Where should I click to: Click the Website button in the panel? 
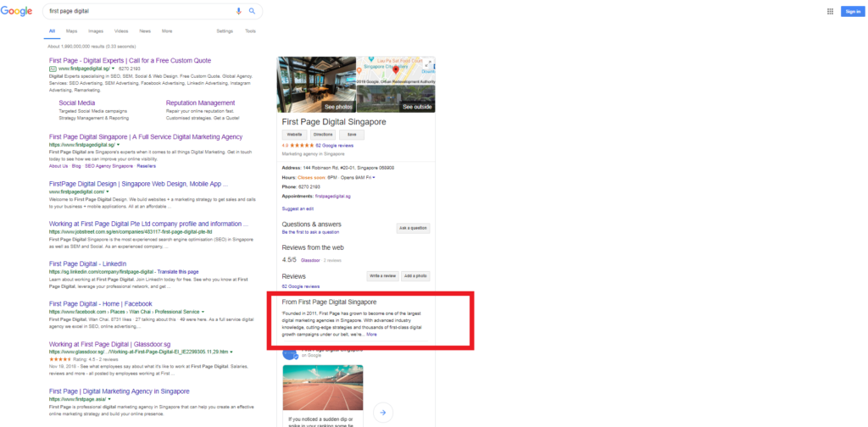[x=294, y=135]
